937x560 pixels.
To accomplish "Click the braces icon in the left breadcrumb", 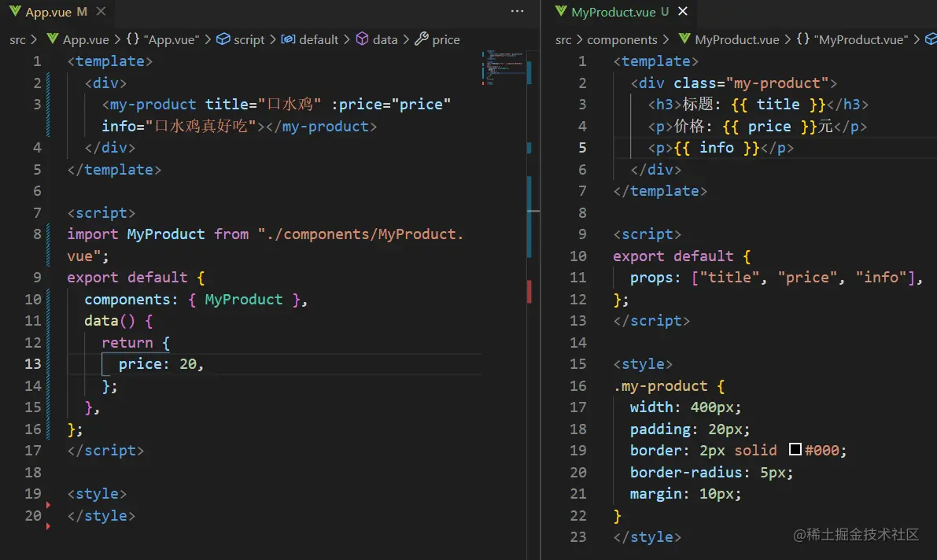I will [x=133, y=39].
